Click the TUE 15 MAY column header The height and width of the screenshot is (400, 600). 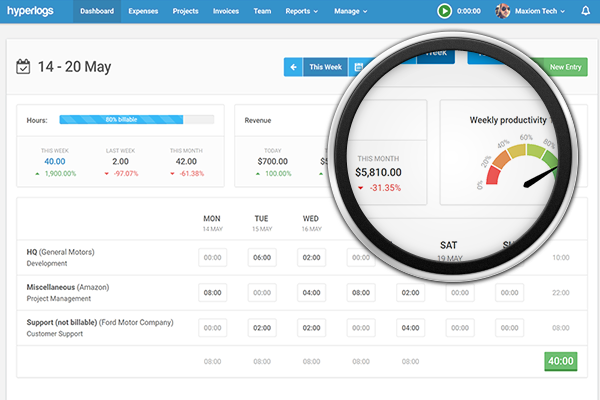pyautogui.click(x=262, y=223)
